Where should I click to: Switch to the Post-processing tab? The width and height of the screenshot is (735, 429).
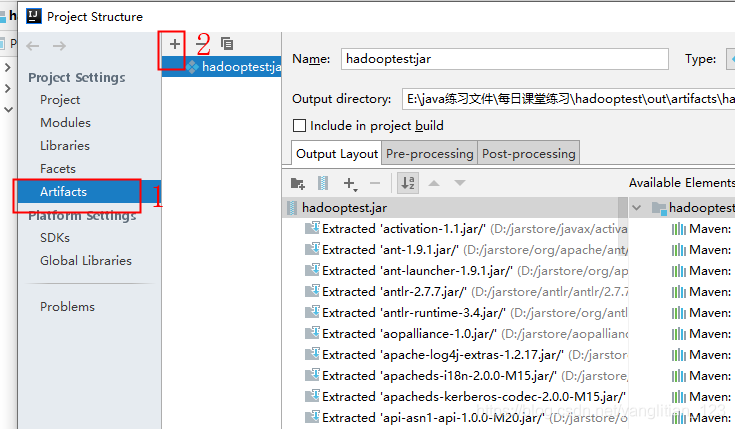point(529,154)
